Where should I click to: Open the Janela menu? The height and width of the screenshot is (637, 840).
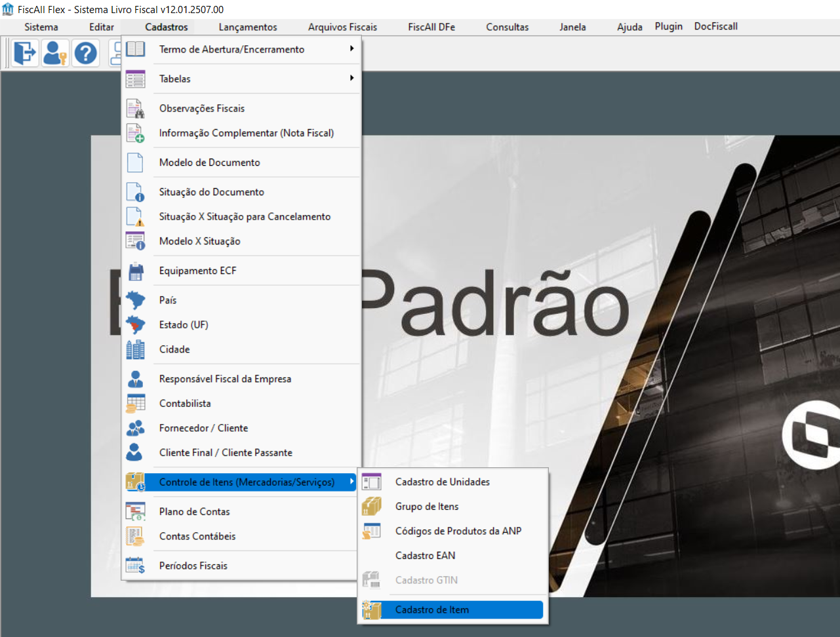click(572, 27)
